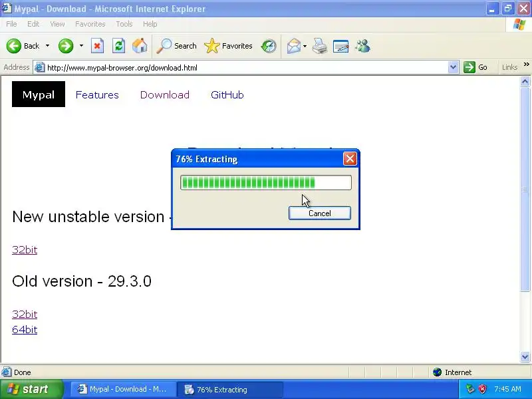Click 32bit link under Old version 29.3.0

(x=25, y=314)
